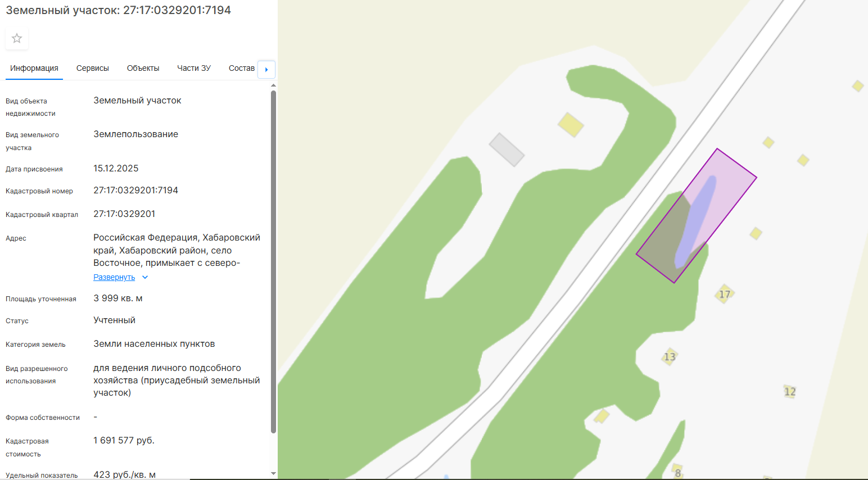
Task: Click the label 'Площадь уточненная'
Action: tap(41, 299)
